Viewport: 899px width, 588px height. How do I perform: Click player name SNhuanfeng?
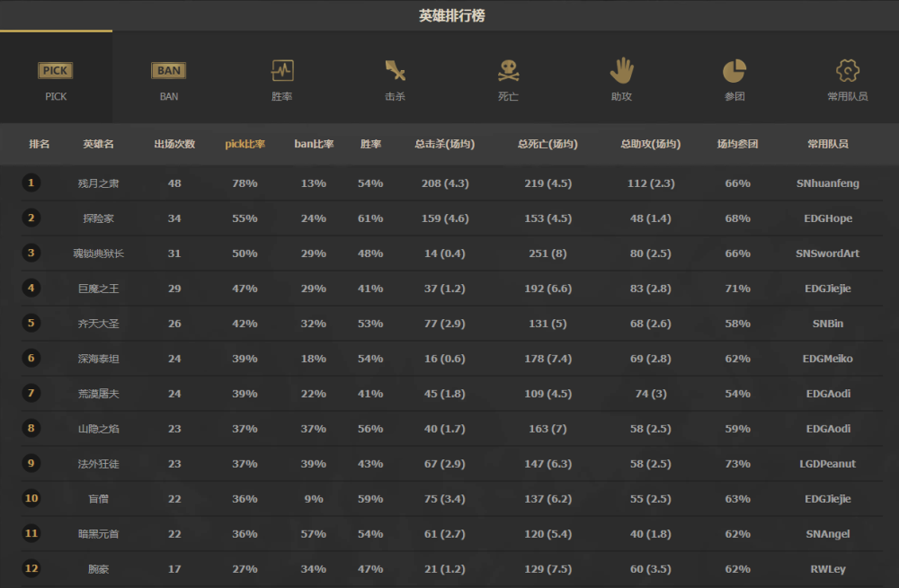coord(828,183)
